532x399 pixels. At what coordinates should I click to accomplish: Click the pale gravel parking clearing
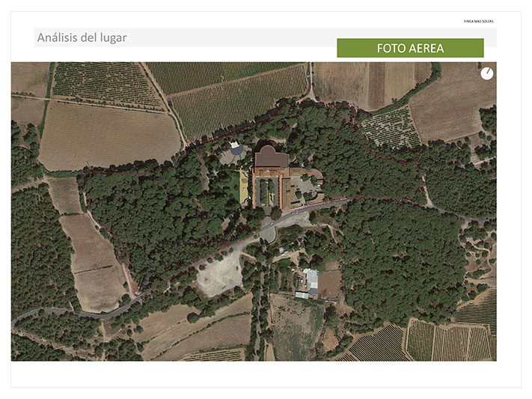(220, 275)
